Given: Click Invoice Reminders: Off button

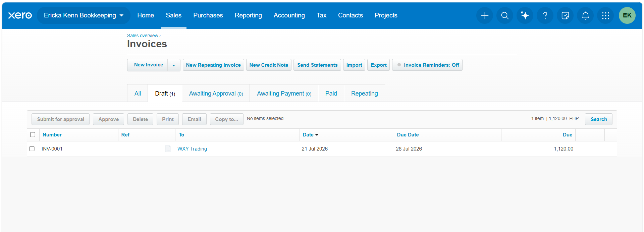Looking at the screenshot, I should tap(427, 65).
